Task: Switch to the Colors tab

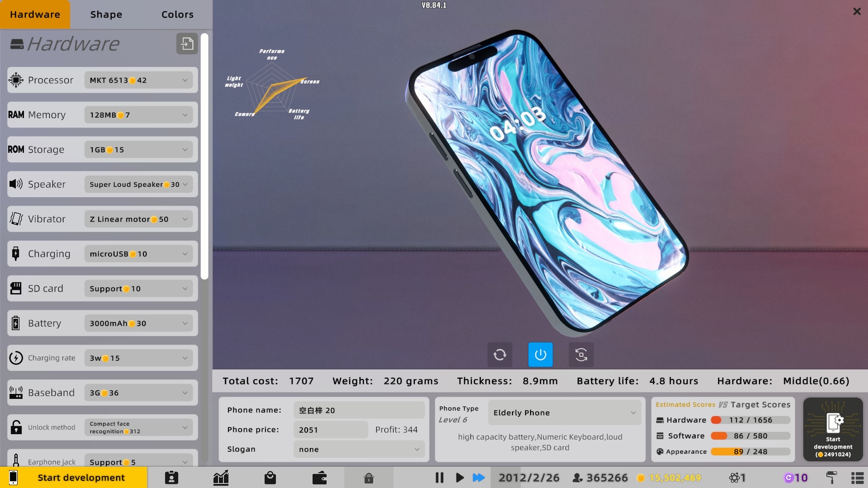Action: point(177,14)
